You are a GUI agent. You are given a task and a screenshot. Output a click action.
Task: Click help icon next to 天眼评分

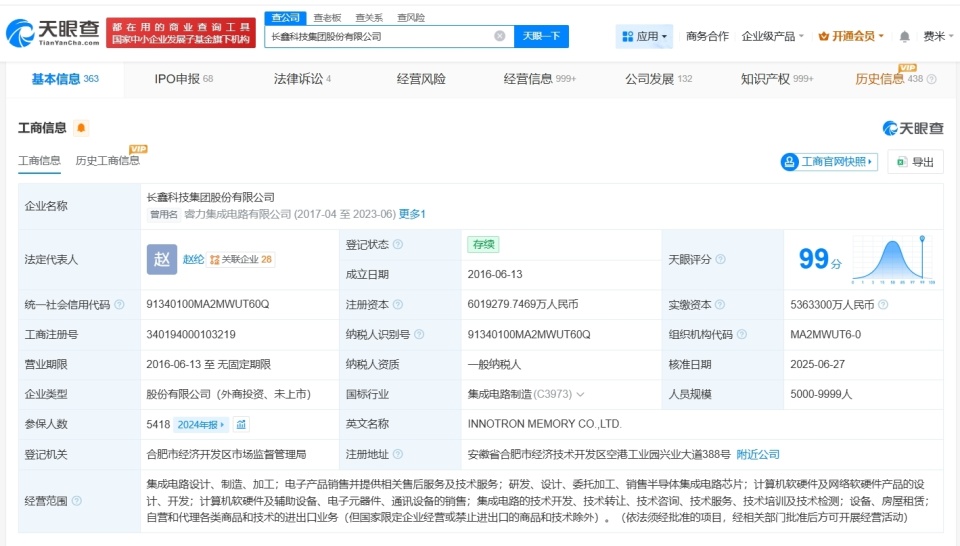pos(721,260)
